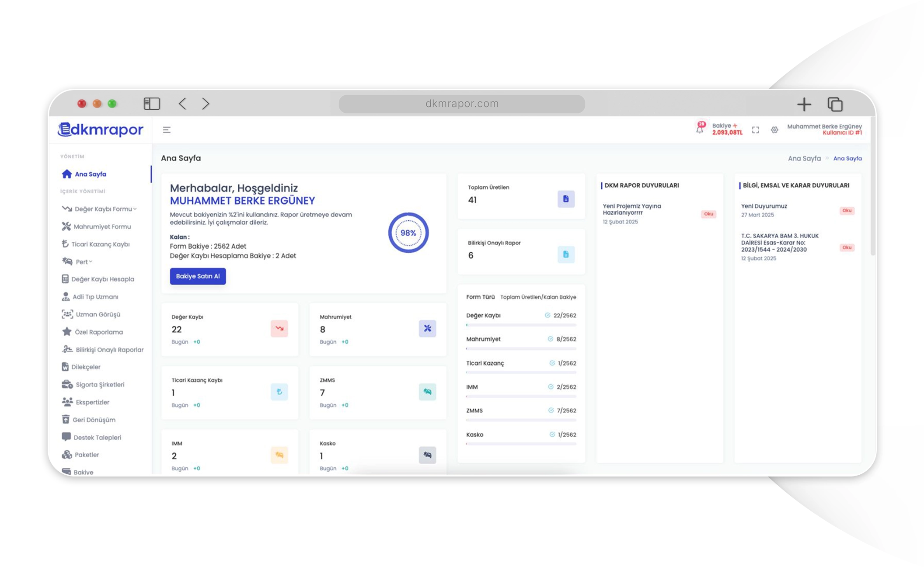Viewport: 924px width, 567px height.
Task: Click the fullscreen expand icon
Action: pos(755,130)
